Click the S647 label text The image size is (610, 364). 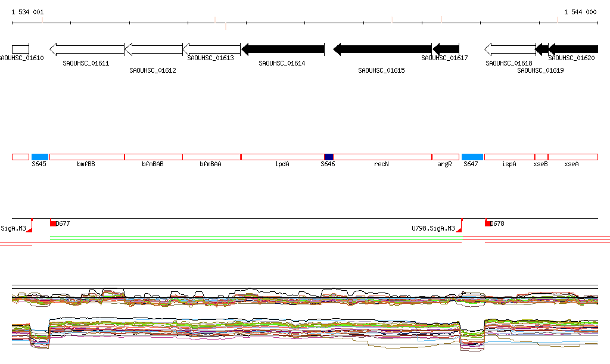pos(471,164)
